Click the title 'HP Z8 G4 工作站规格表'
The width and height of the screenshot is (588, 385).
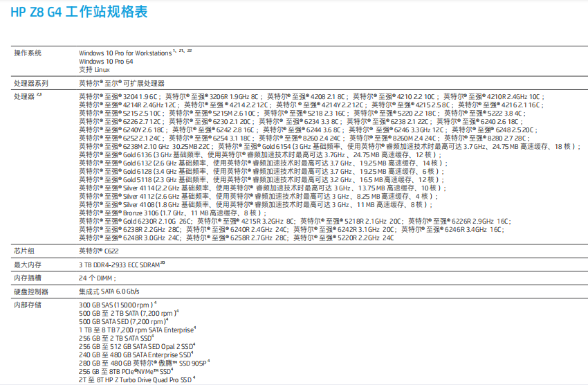(79, 12)
